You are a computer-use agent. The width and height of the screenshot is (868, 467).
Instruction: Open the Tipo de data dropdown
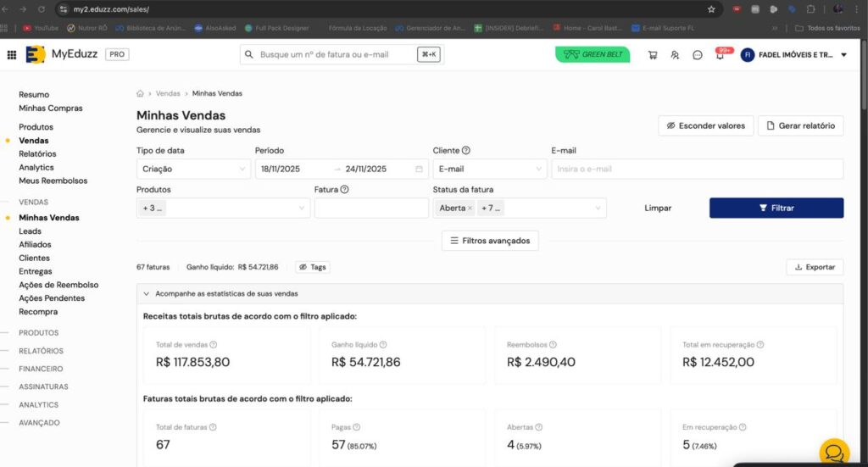pyautogui.click(x=193, y=170)
